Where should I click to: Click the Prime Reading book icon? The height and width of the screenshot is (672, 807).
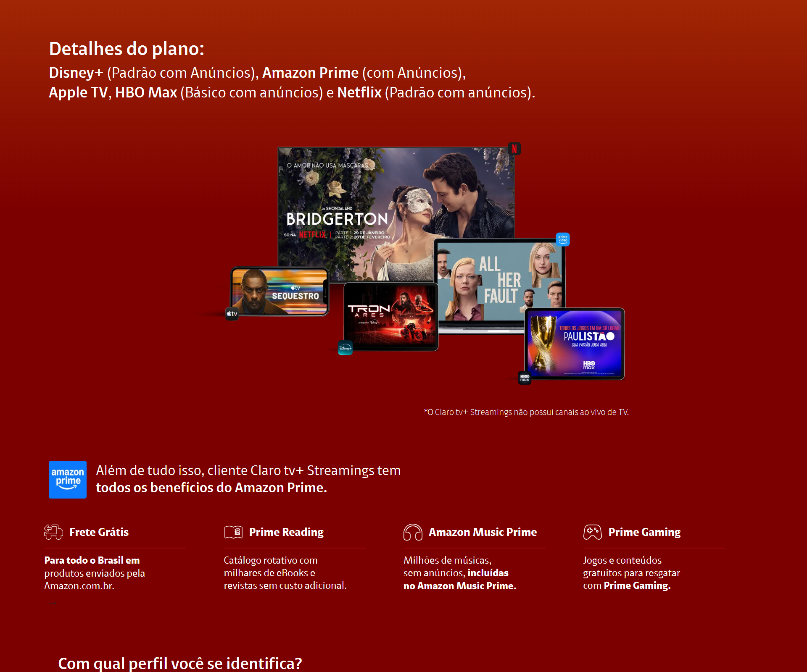[x=233, y=532]
